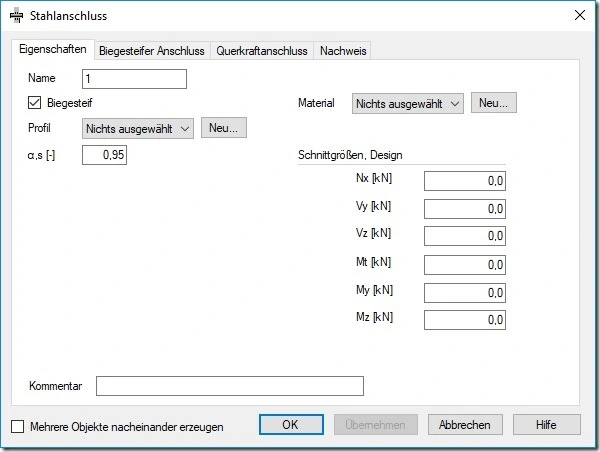Open Hilfe button
Image resolution: width=600 pixels, height=452 pixels.
tap(546, 424)
